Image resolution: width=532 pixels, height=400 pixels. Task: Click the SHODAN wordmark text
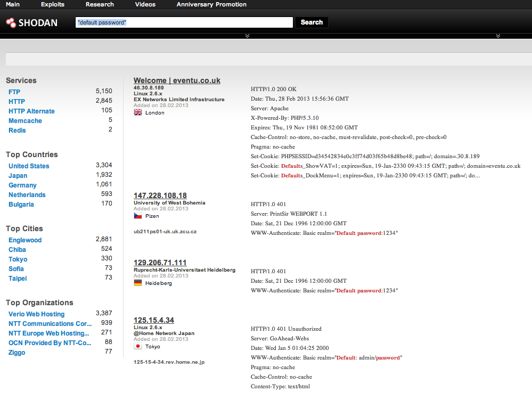pyautogui.click(x=38, y=23)
